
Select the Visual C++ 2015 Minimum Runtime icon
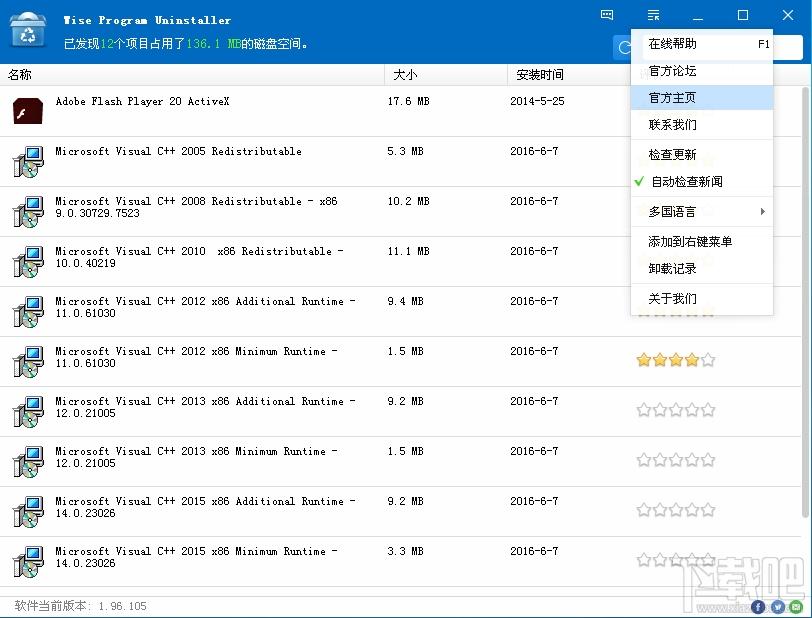point(28,561)
